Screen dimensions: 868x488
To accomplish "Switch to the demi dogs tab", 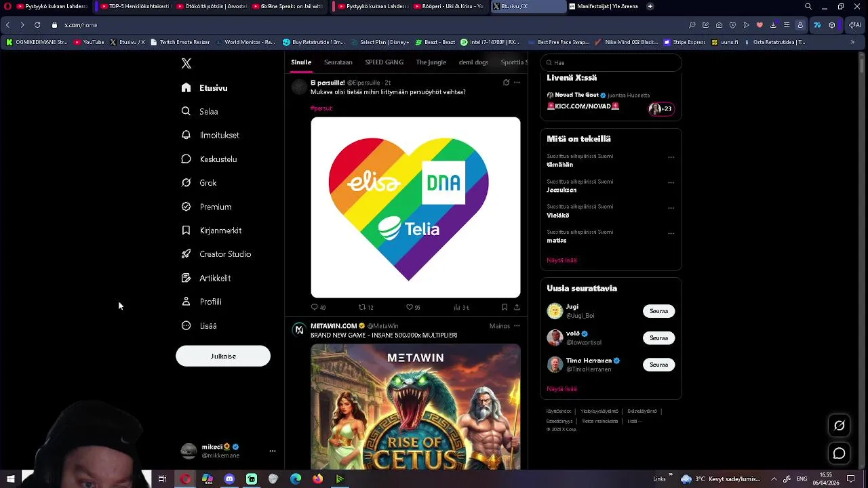I will click(x=473, y=62).
